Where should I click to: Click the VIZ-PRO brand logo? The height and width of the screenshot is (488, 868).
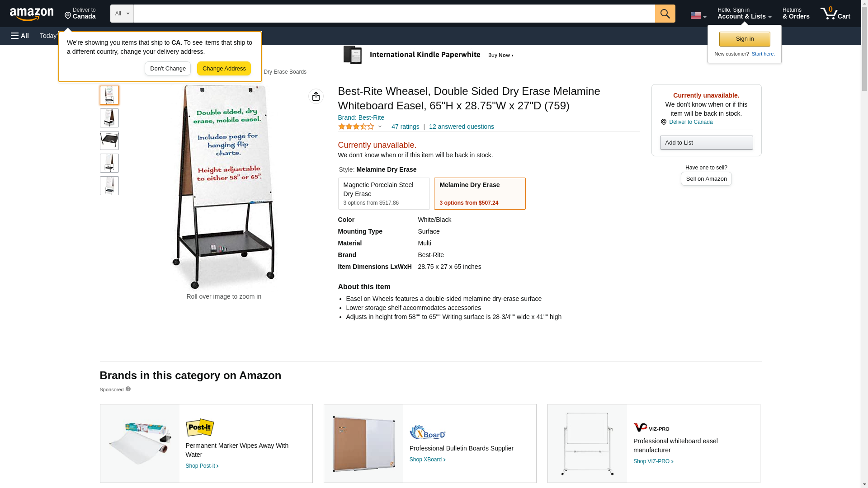tap(651, 427)
